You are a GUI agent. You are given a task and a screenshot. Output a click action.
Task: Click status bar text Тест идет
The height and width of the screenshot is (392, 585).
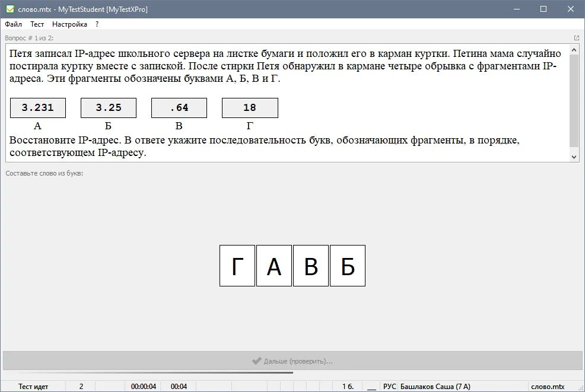coord(33,387)
